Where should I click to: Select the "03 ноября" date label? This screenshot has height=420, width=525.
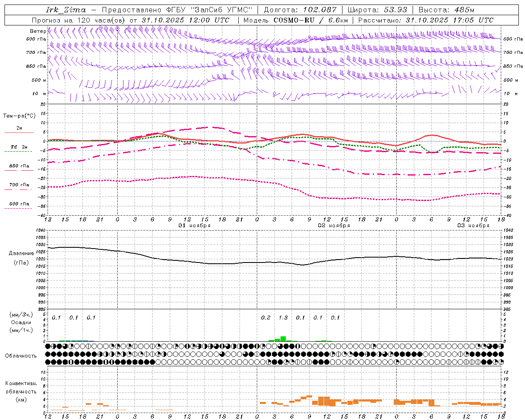(x=473, y=226)
